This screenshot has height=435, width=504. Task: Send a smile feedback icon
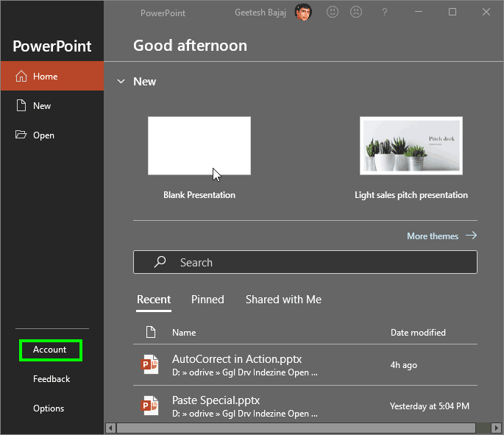[x=333, y=13]
